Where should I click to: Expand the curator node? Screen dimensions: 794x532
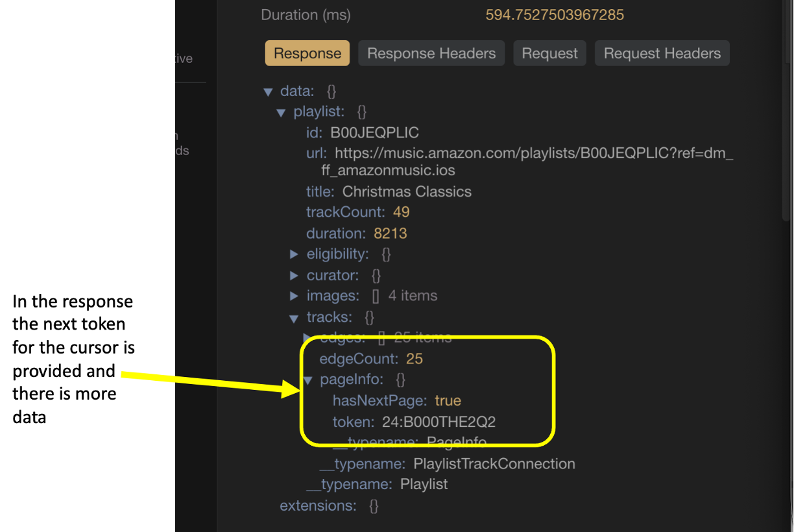294,276
